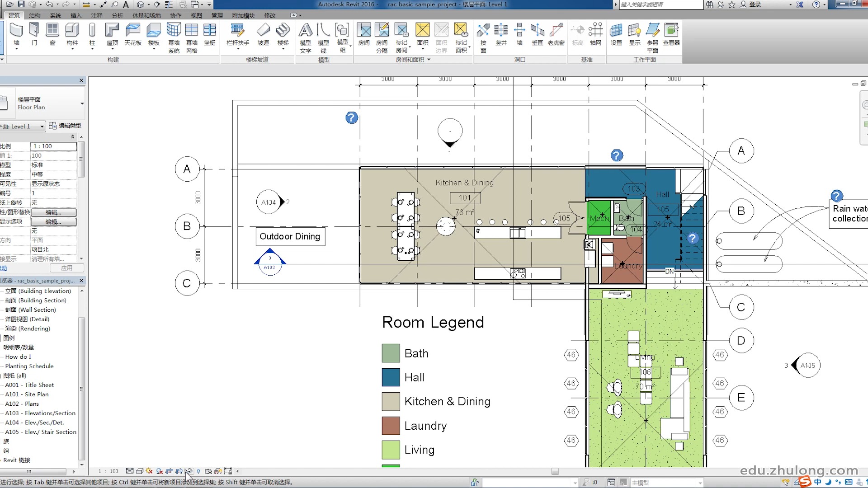Viewport: 868px width, 488px height.
Task: Toggle reveal hidden elements lightbulb
Action: click(x=198, y=471)
